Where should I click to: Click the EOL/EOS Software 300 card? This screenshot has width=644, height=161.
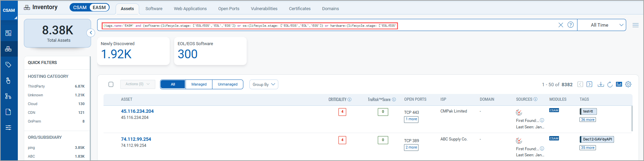pyautogui.click(x=210, y=51)
